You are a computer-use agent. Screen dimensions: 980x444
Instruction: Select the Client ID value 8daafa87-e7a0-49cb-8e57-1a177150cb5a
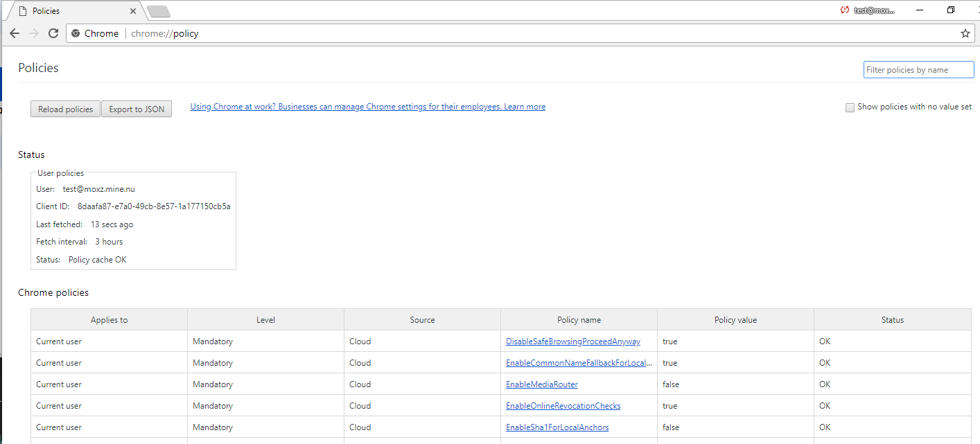tap(154, 206)
